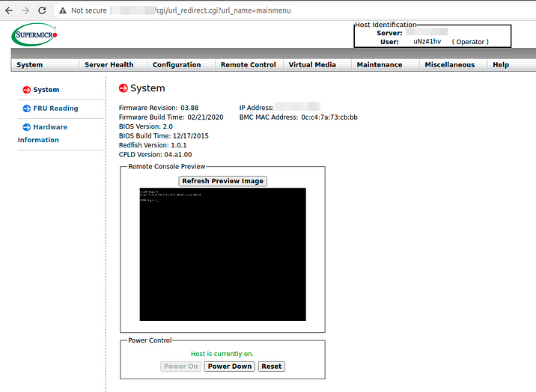Click the browser forward arrow
This screenshot has height=392, width=536.
pos(25,10)
